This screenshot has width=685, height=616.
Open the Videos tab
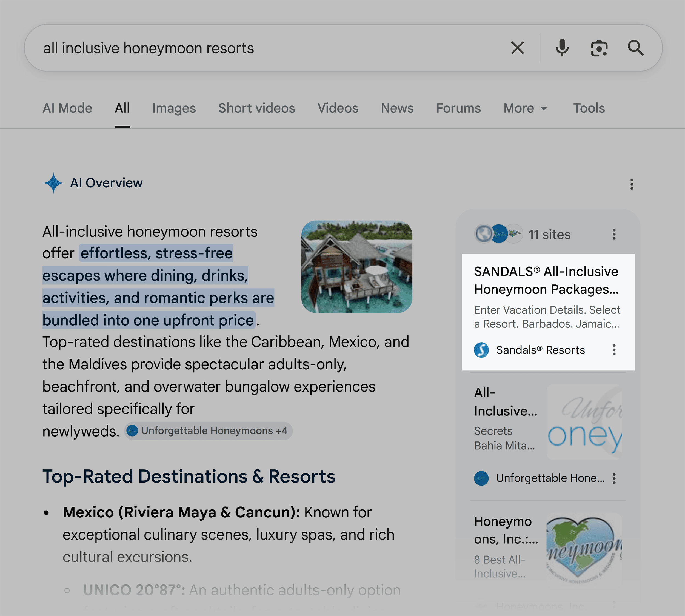[338, 108]
